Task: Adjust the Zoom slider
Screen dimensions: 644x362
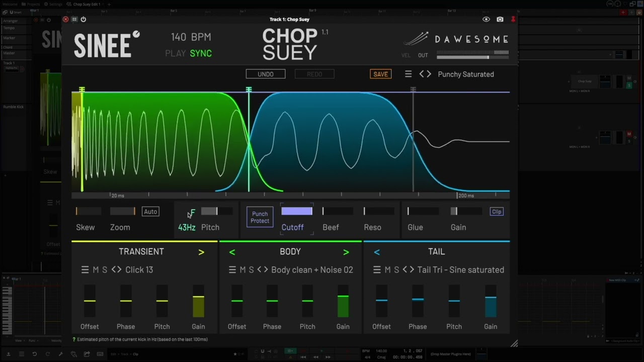Action: pos(123,211)
